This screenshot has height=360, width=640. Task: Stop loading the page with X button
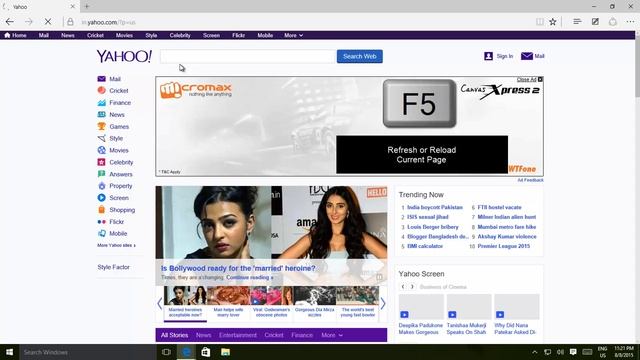click(x=47, y=22)
